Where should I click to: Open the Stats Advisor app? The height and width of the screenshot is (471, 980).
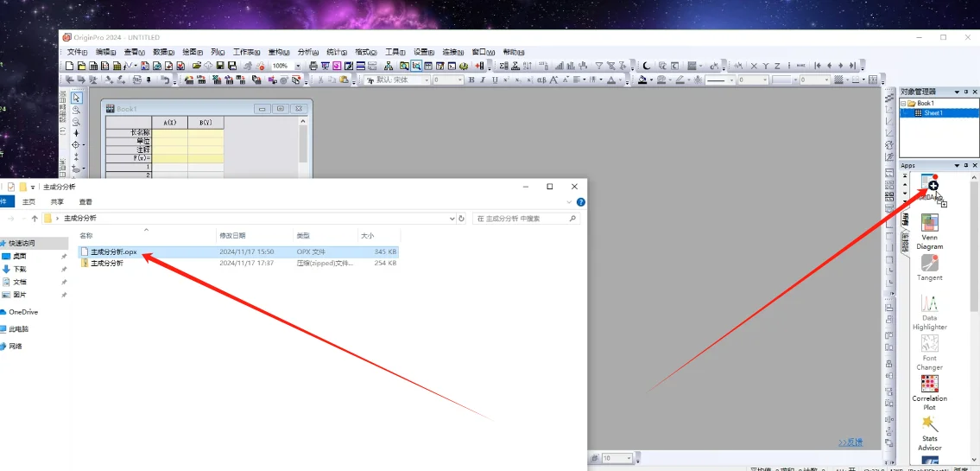pyautogui.click(x=929, y=434)
